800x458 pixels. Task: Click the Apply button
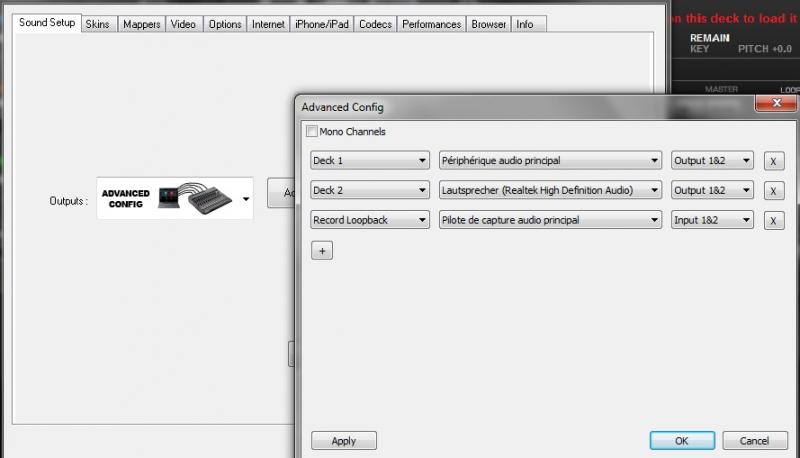coord(343,440)
